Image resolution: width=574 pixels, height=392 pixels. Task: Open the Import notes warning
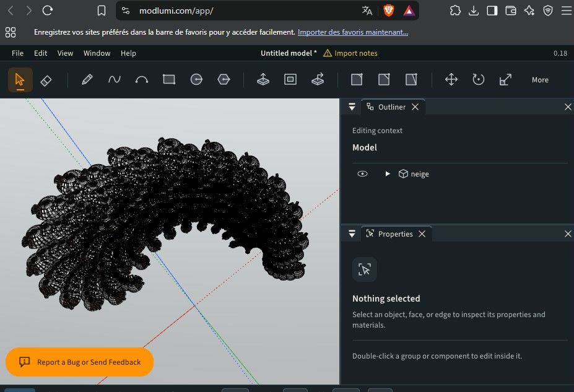[350, 53]
